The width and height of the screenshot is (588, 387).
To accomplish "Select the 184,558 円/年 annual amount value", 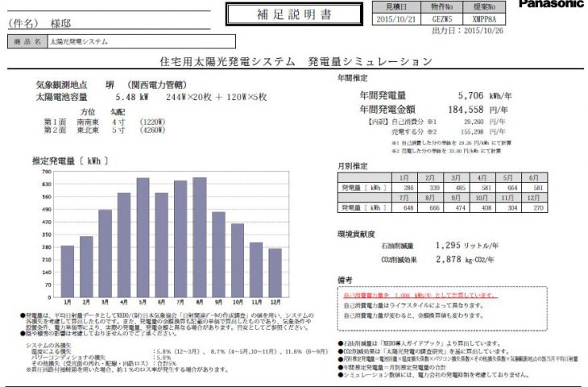I will point(478,110).
